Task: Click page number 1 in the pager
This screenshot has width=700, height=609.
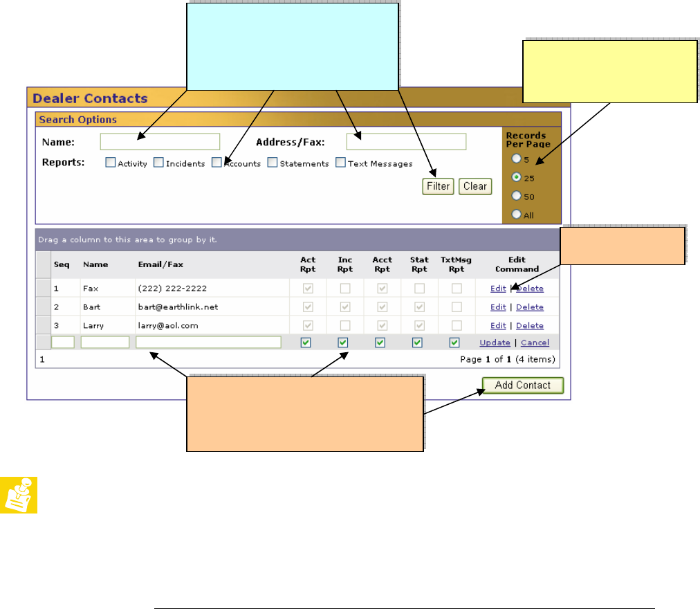Action: click(x=42, y=359)
